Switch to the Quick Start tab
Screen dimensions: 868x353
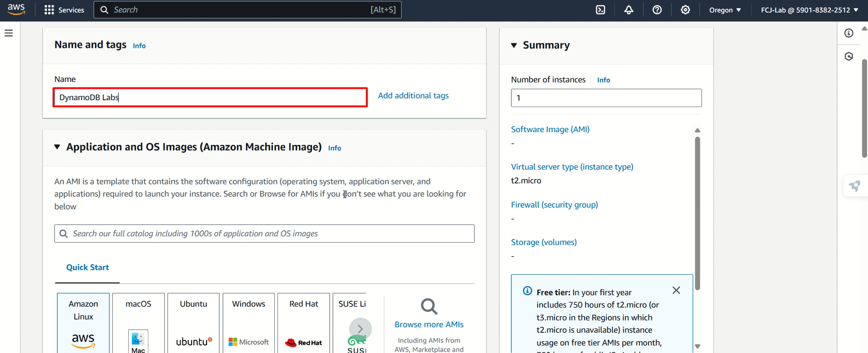(x=87, y=267)
